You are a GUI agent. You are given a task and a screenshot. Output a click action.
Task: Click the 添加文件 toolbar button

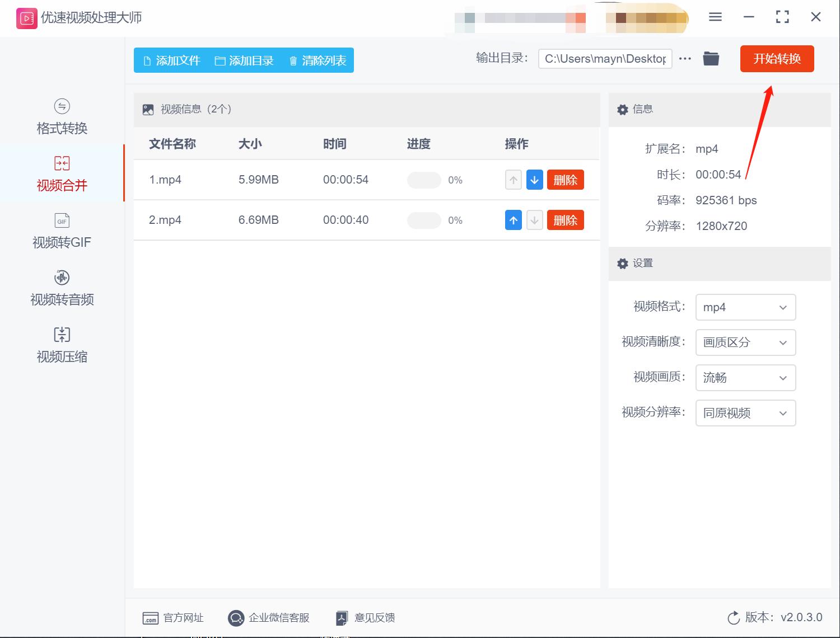pyautogui.click(x=171, y=60)
